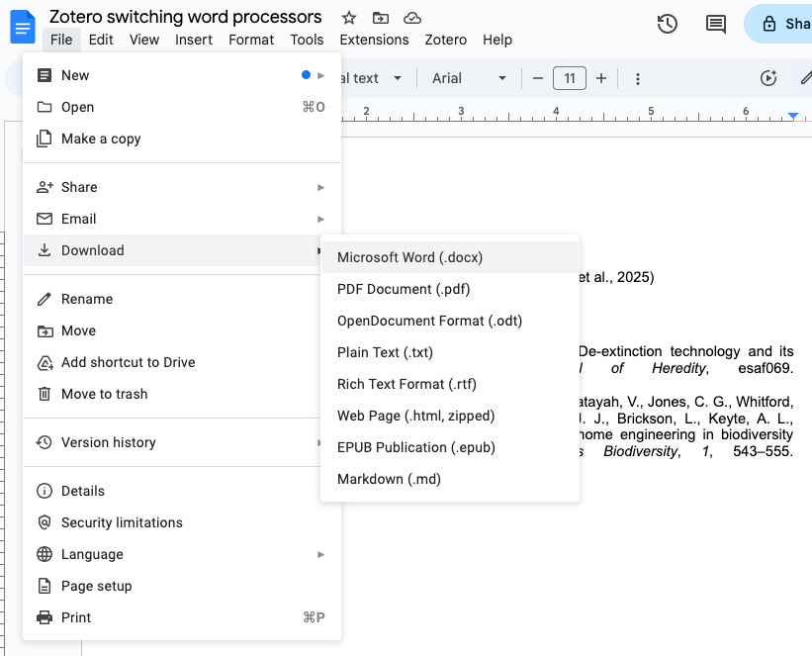The image size is (812, 656).
Task: Click the right indent marker on ruler
Action: click(793, 116)
